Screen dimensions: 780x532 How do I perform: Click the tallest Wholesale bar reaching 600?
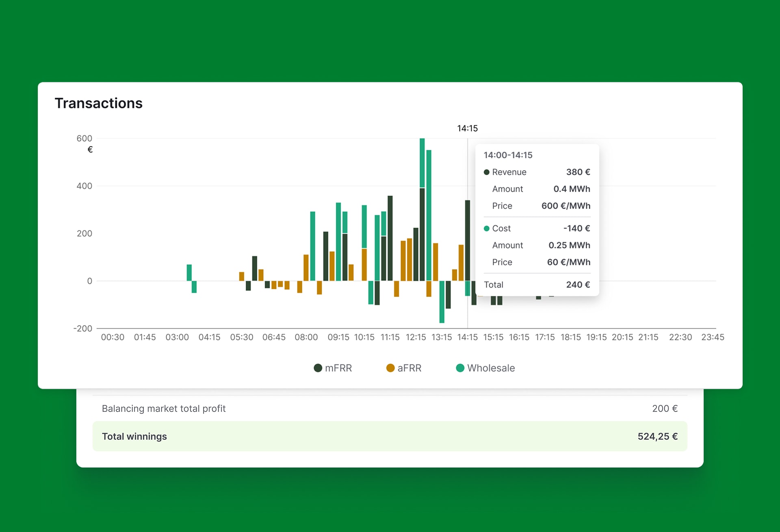[x=422, y=162]
